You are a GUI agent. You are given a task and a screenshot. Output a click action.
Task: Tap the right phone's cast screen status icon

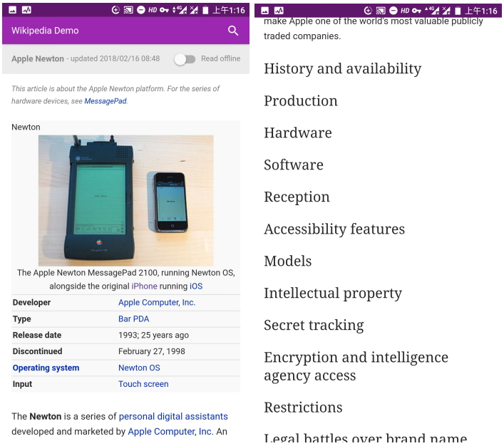tap(381, 11)
